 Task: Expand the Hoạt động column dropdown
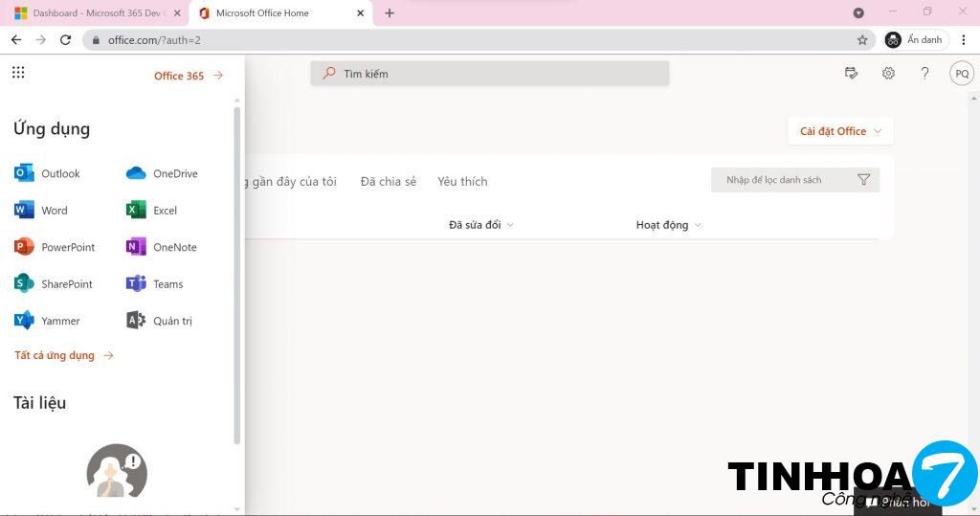(x=668, y=225)
